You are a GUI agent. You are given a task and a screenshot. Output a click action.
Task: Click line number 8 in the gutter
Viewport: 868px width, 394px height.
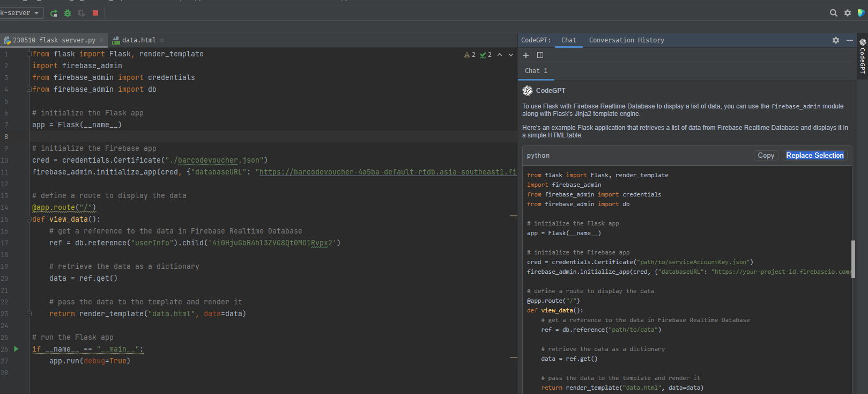tap(6, 137)
